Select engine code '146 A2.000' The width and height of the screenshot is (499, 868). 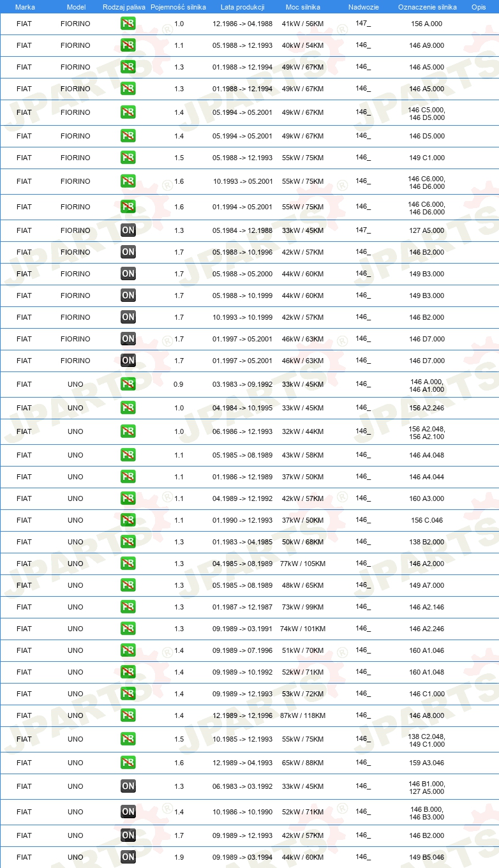coord(427,564)
